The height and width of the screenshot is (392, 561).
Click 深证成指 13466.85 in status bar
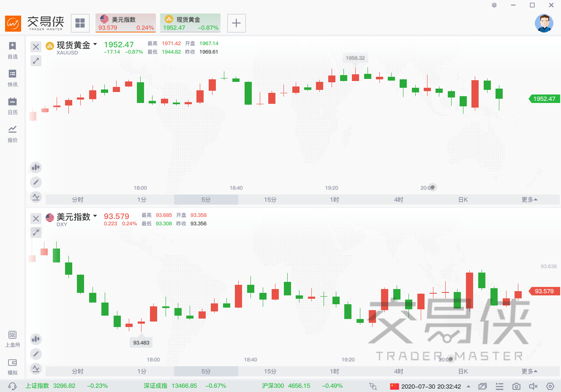coord(170,386)
